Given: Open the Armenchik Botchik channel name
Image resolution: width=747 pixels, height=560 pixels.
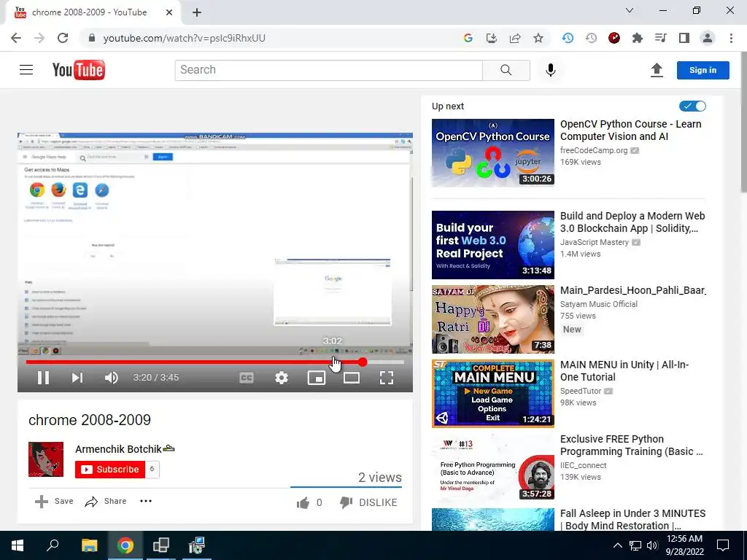Looking at the screenshot, I should click(119, 448).
